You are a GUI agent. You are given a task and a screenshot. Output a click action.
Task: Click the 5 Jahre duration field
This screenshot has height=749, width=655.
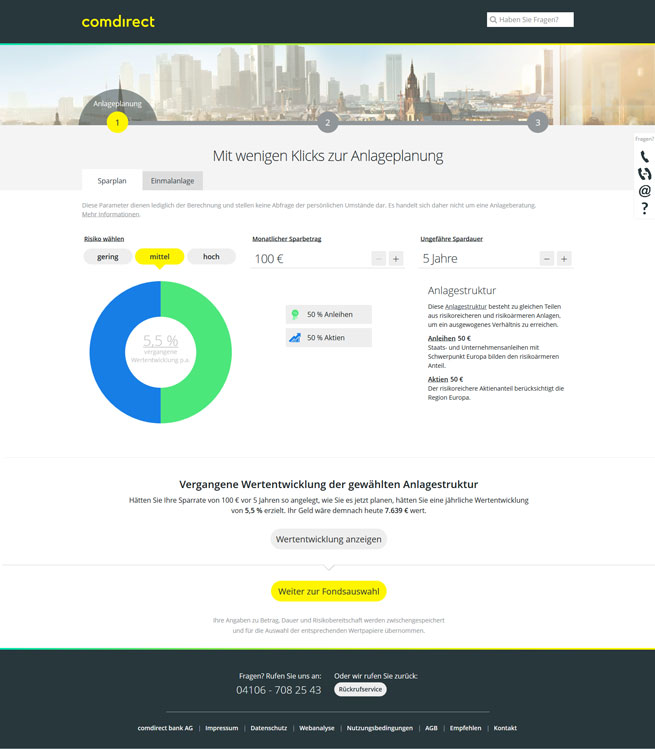point(479,259)
